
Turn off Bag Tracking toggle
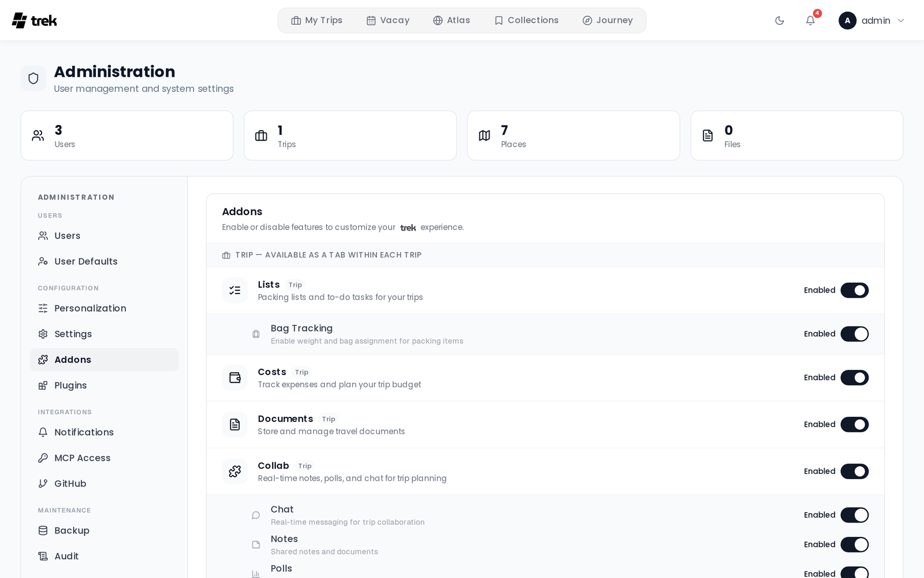(854, 334)
